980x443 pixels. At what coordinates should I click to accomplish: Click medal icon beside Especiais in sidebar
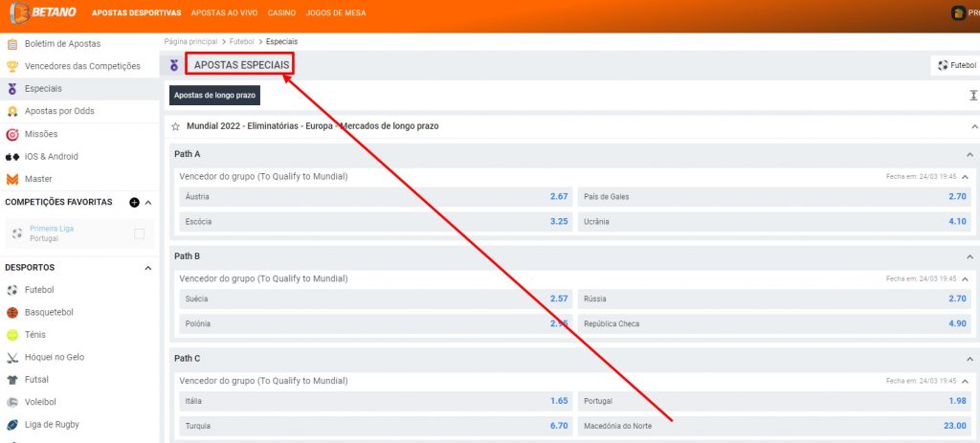(11, 89)
